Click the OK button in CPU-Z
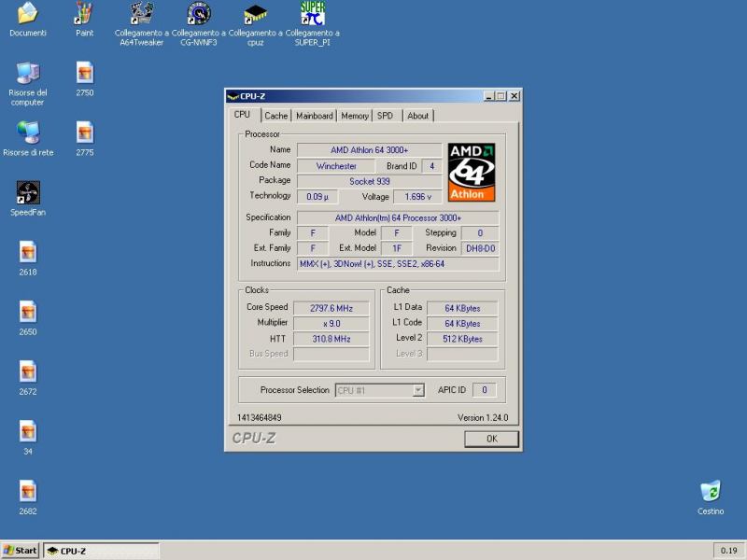Image resolution: width=747 pixels, height=560 pixels. coord(492,439)
